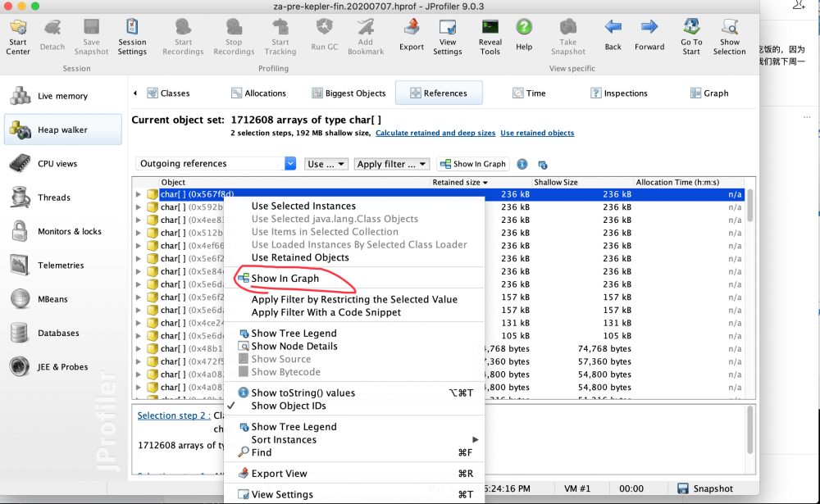The image size is (820, 504).
Task: Click Show In Graph toolbar button
Action: (x=473, y=164)
